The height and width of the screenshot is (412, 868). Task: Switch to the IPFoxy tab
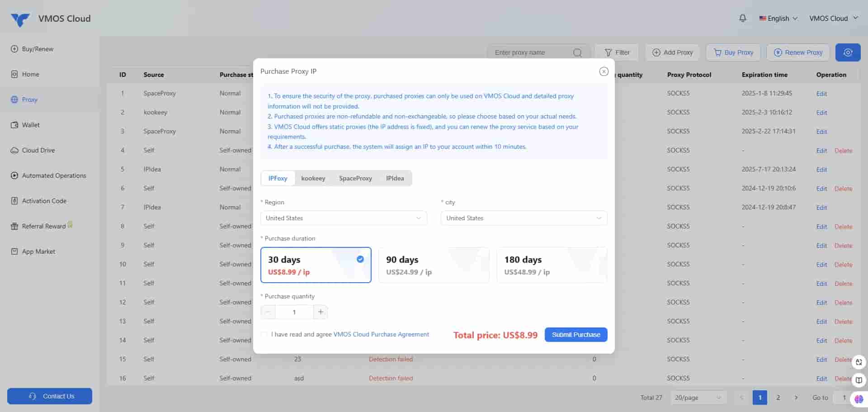(278, 178)
